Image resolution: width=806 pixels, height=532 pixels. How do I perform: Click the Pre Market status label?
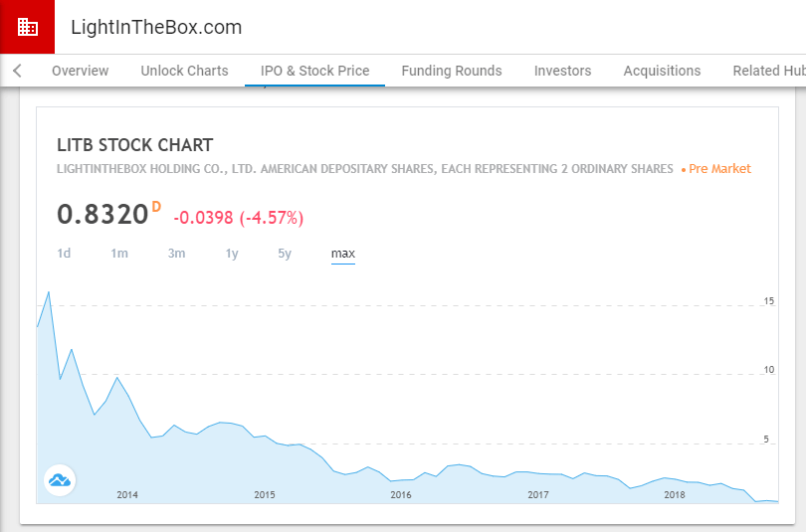(x=716, y=169)
